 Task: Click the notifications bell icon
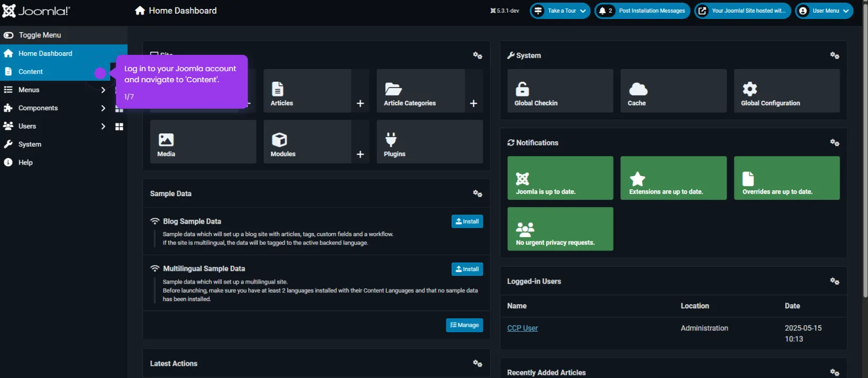602,11
